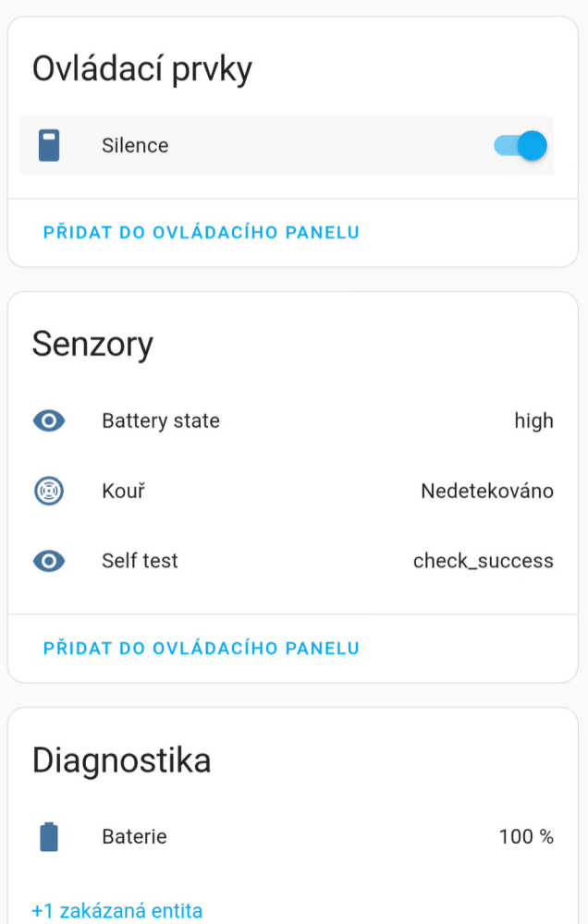The height and width of the screenshot is (924, 588).
Task: Click the Self test eye icon
Action: click(49, 561)
